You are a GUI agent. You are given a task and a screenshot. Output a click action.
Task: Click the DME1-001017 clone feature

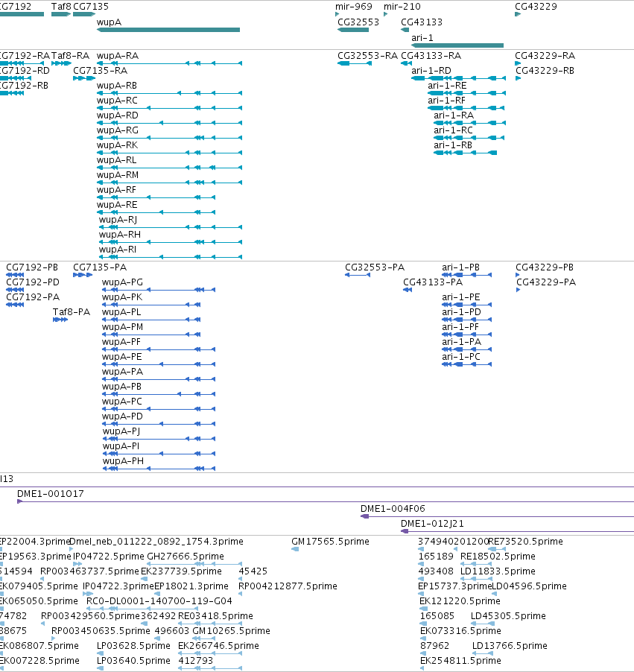coord(326,501)
